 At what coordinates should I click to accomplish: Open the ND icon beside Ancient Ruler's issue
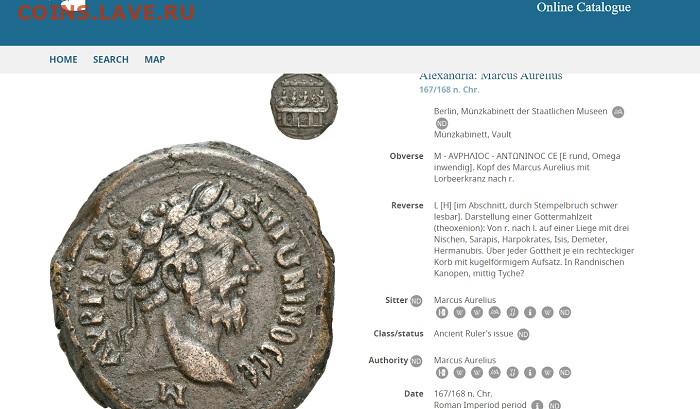[523, 334]
